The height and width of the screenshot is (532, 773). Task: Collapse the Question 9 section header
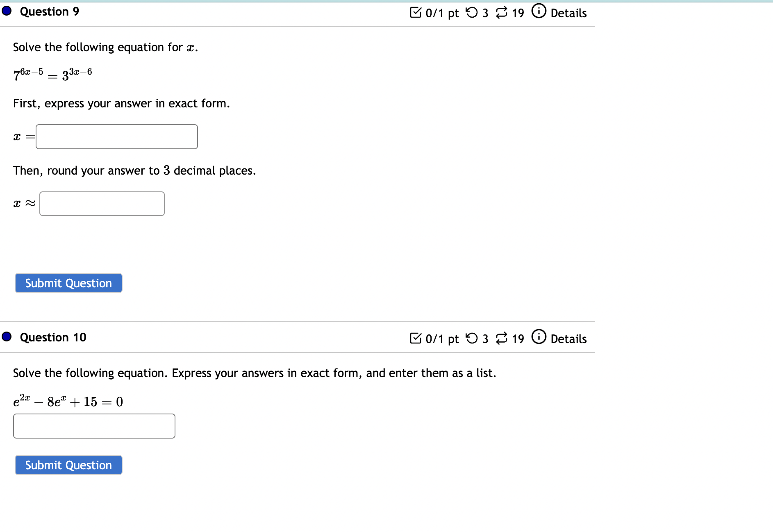[x=49, y=11]
